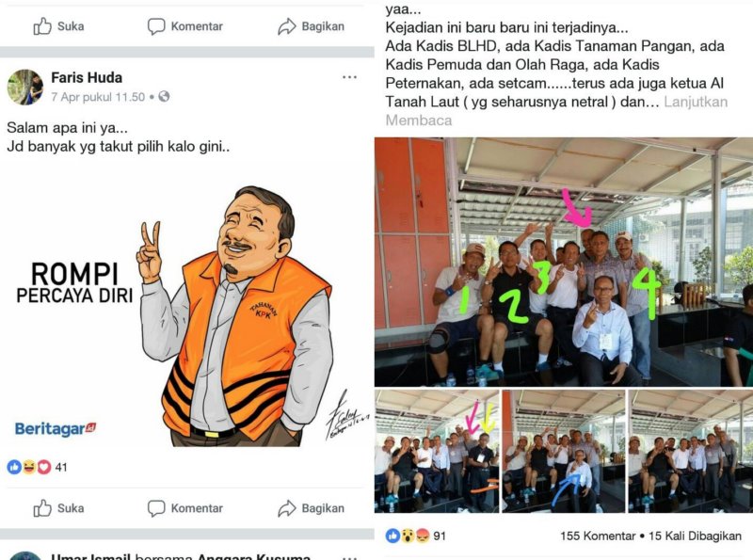Tap the Komentar speech bubble icon at top
This screenshot has height=560, width=753.
click(x=156, y=26)
